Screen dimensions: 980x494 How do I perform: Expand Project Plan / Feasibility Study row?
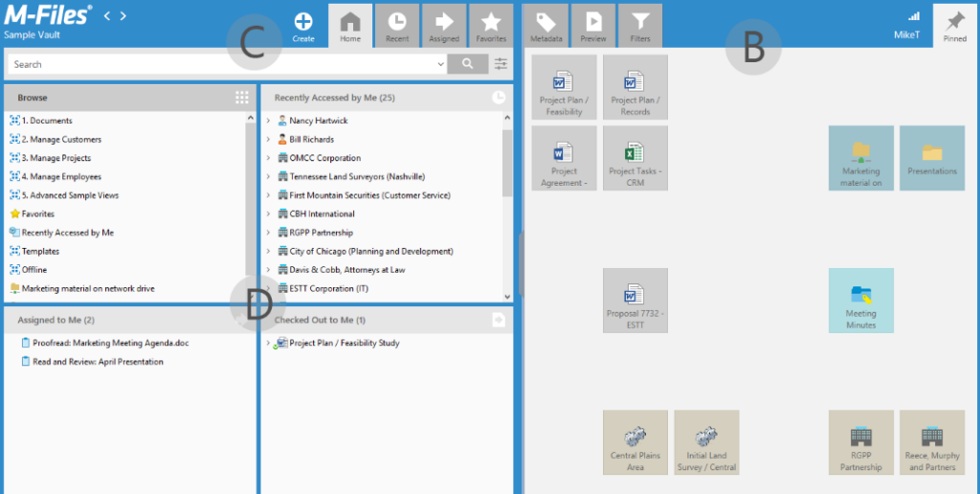point(268,343)
